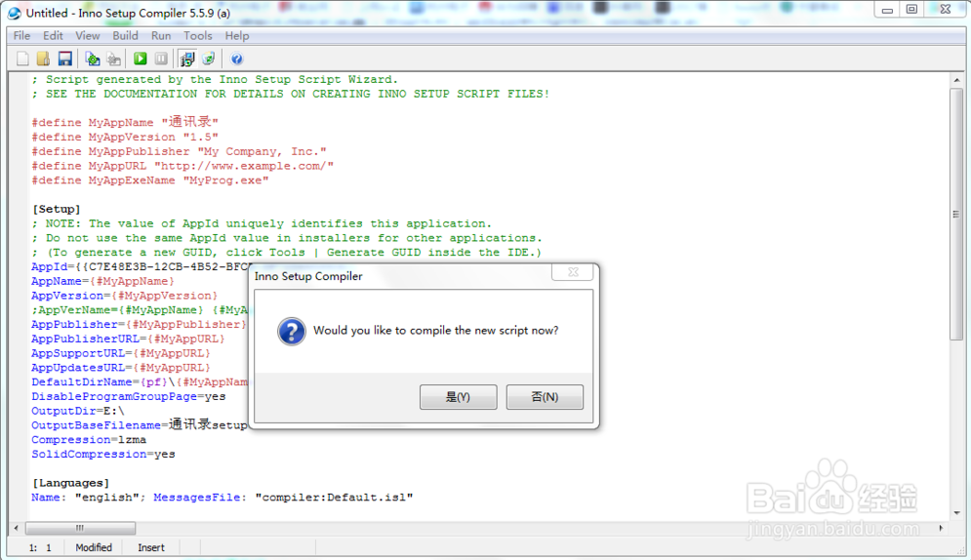Open the File menu
Image resolution: width=971 pixels, height=560 pixels.
click(x=21, y=35)
